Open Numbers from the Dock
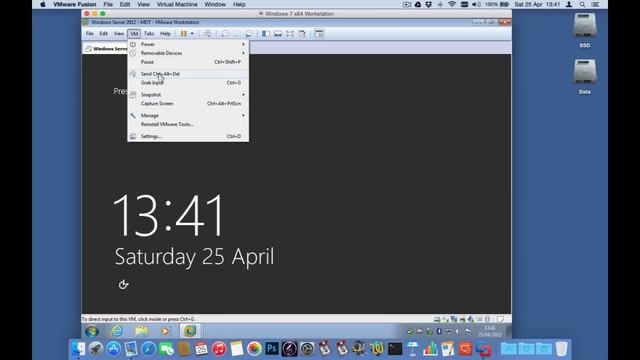Image resolution: width=640 pixels, height=360 pixels. coord(430,349)
